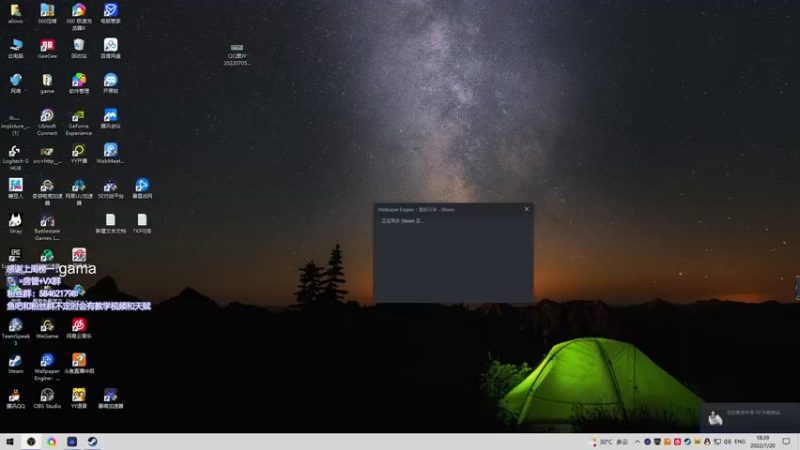Click the colorful browser icon in the taskbar
The height and width of the screenshot is (450, 800).
pos(52,442)
